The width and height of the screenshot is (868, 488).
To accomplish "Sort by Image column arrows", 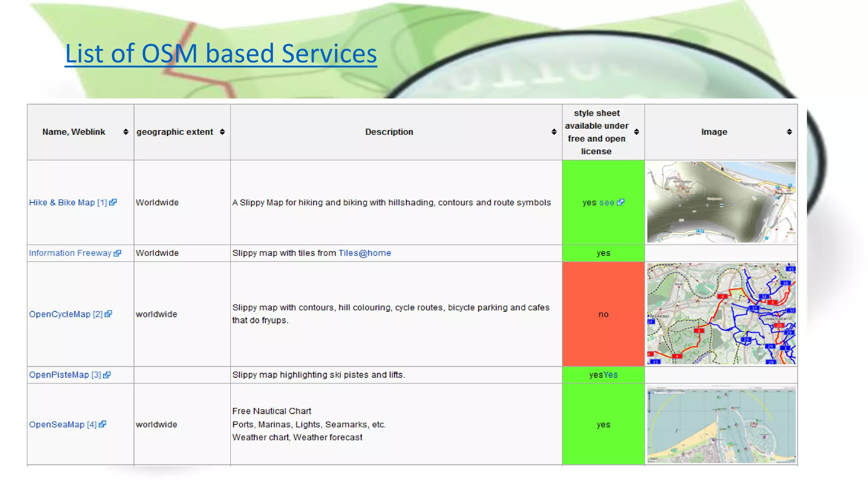I will pos(789,132).
